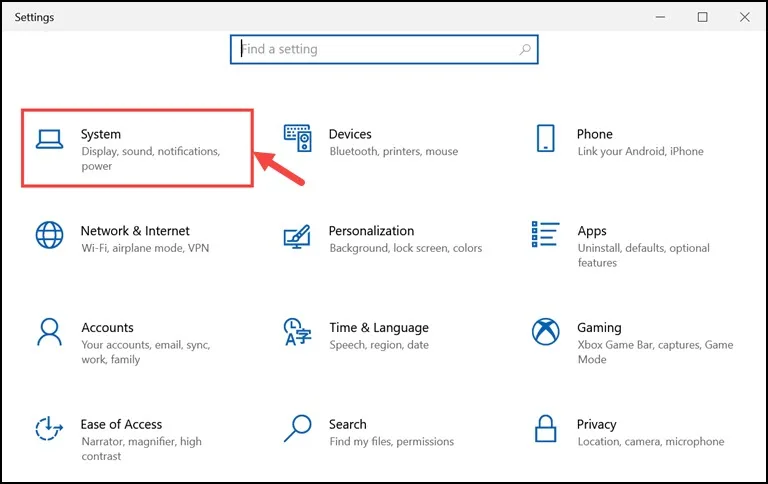This screenshot has width=768, height=484.
Task: Open the Gaming heading
Action: click(x=599, y=328)
